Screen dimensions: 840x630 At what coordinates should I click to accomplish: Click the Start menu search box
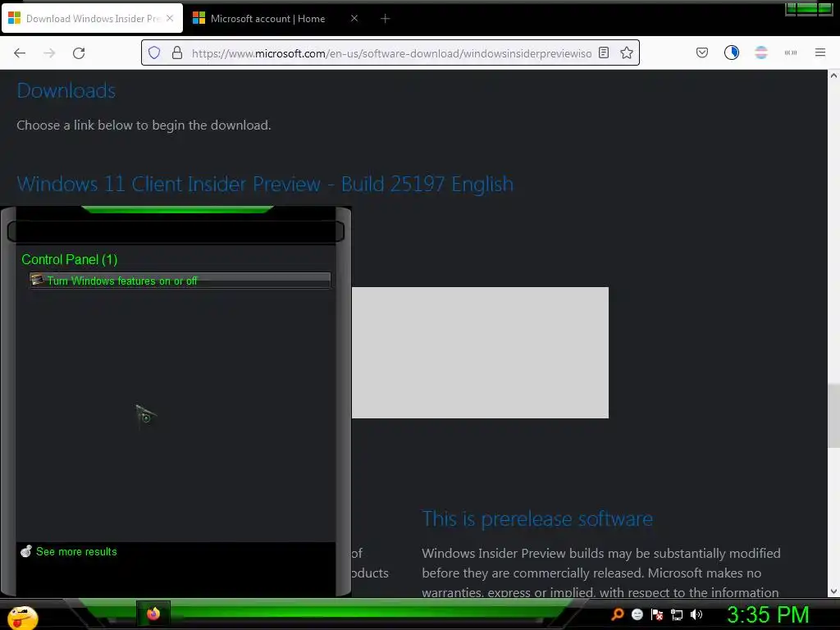point(176,232)
